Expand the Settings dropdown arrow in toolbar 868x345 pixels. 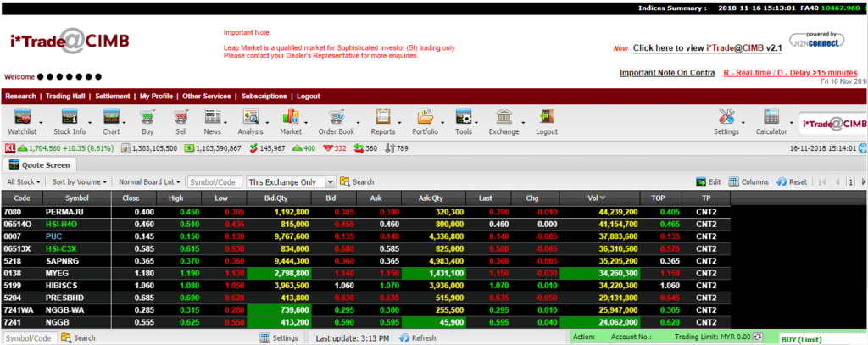coord(744,121)
